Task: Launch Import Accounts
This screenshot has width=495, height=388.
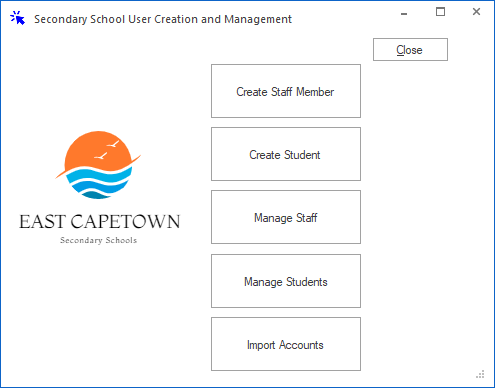Action: (x=286, y=344)
